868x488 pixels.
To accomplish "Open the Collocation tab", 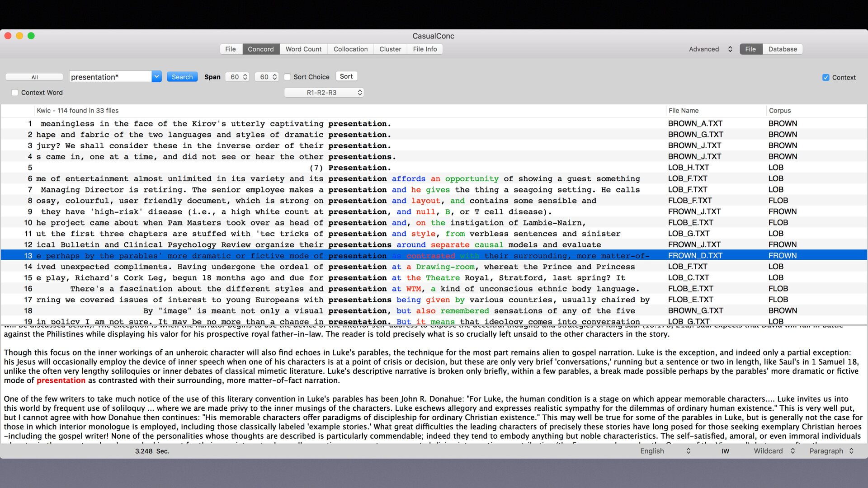I will [350, 49].
